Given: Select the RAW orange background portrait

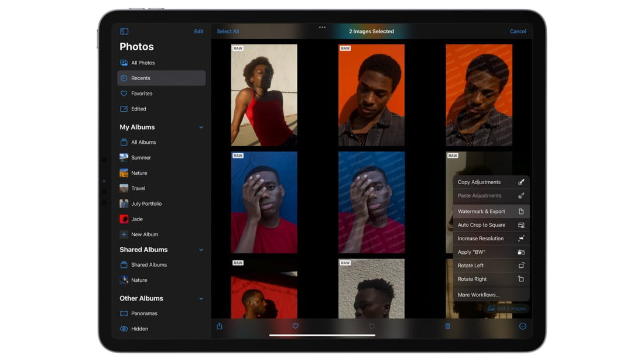Looking at the screenshot, I should 371,95.
